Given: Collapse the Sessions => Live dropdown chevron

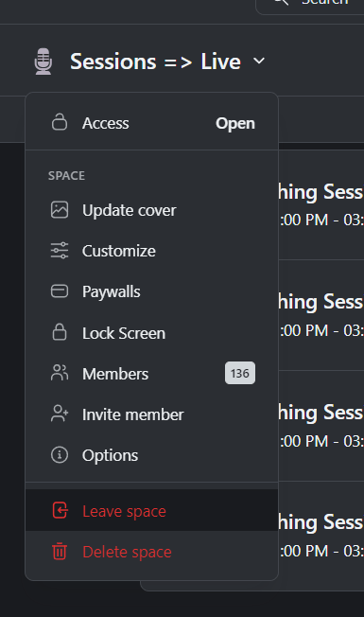Looking at the screenshot, I should [259, 61].
